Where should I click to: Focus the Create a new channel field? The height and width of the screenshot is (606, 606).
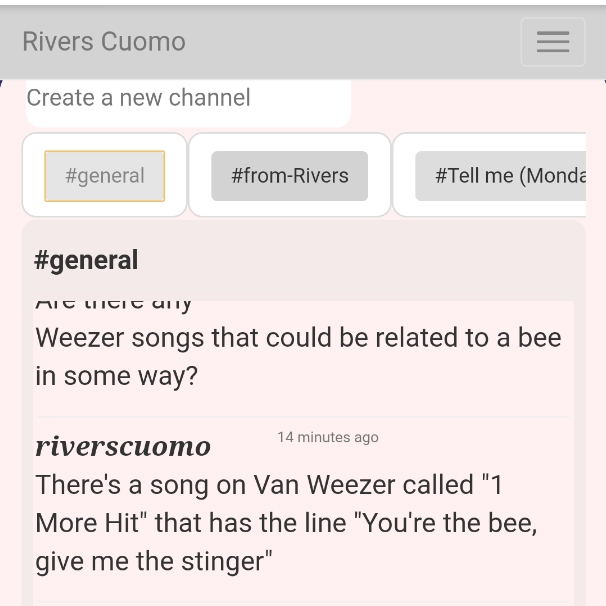188,98
